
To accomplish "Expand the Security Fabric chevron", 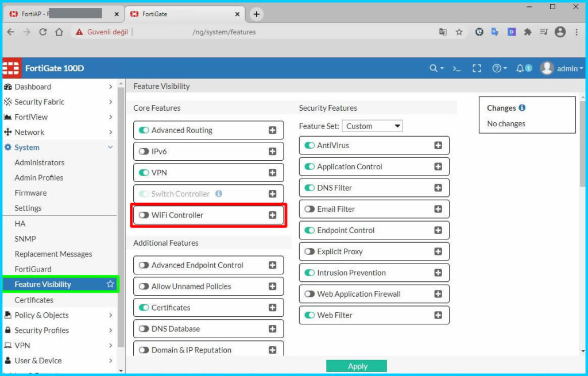I will click(x=111, y=102).
